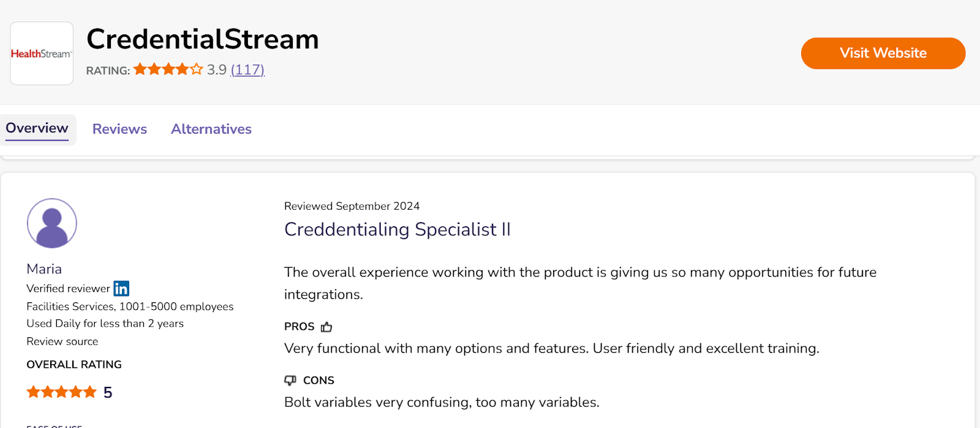Click the five-star overall rating stars
This screenshot has width=980, height=428.
(x=61, y=392)
